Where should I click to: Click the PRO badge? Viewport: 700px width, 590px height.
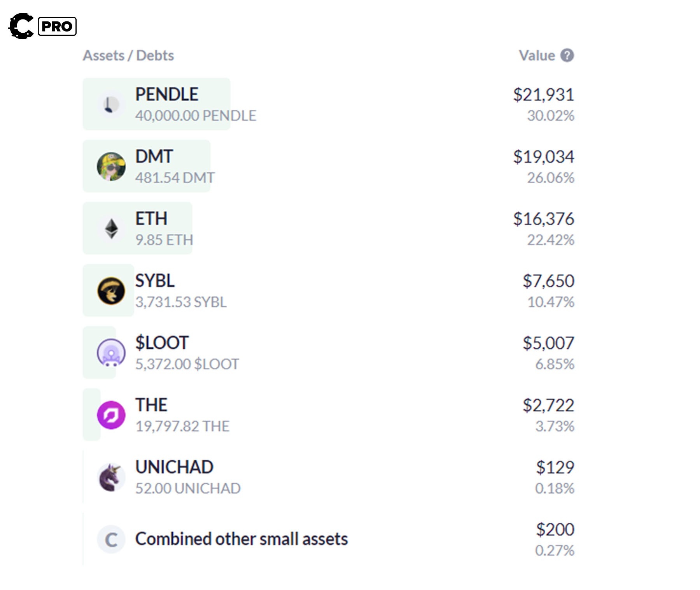pyautogui.click(x=57, y=26)
